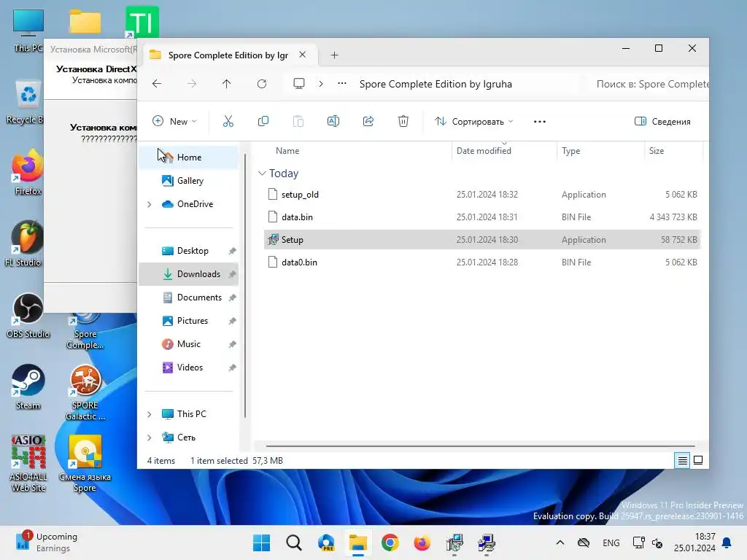Click the Rename icon in toolbar
This screenshot has width=747, height=560.
point(333,122)
